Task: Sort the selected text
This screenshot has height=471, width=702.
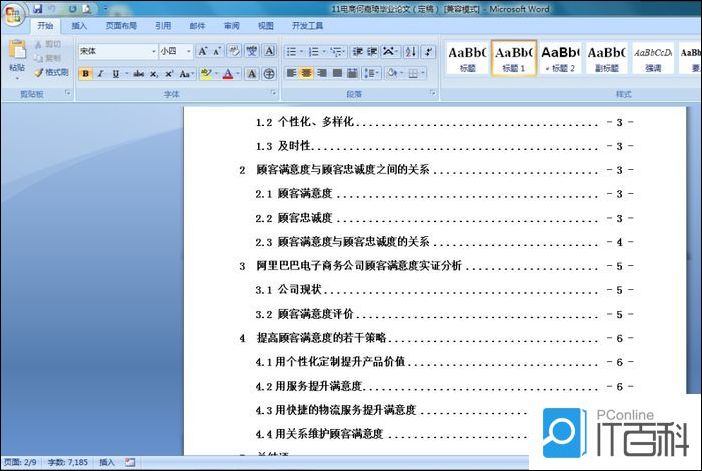Action: tap(410, 51)
